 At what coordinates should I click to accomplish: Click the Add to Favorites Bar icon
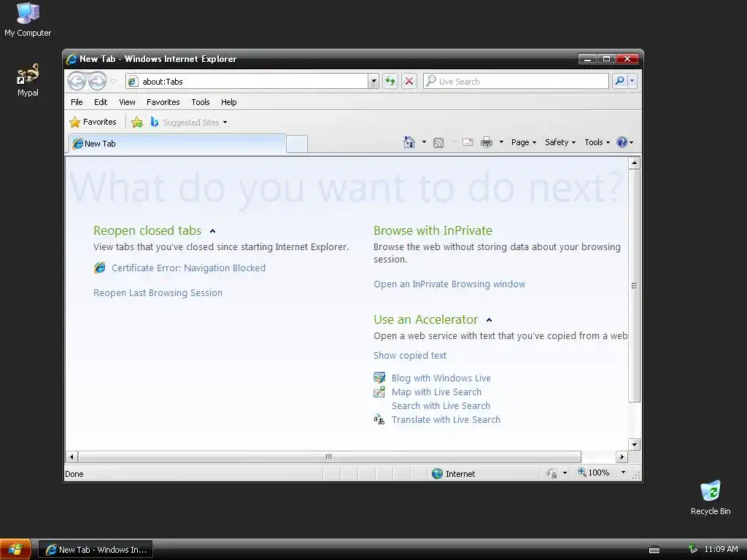(x=137, y=122)
